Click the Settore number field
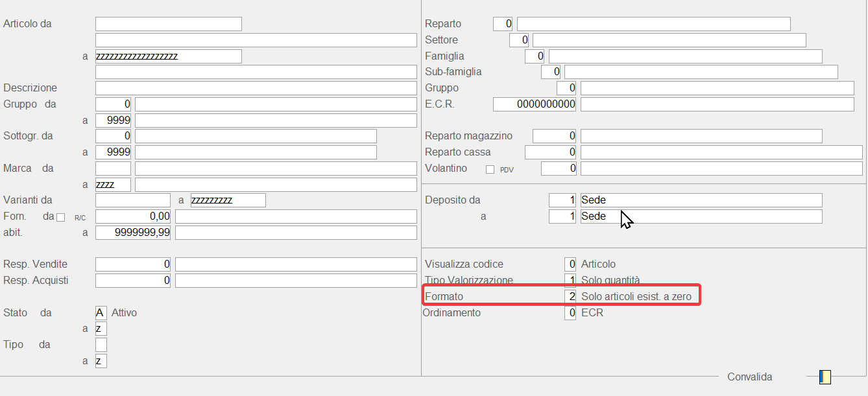The image size is (868, 396). (x=519, y=40)
